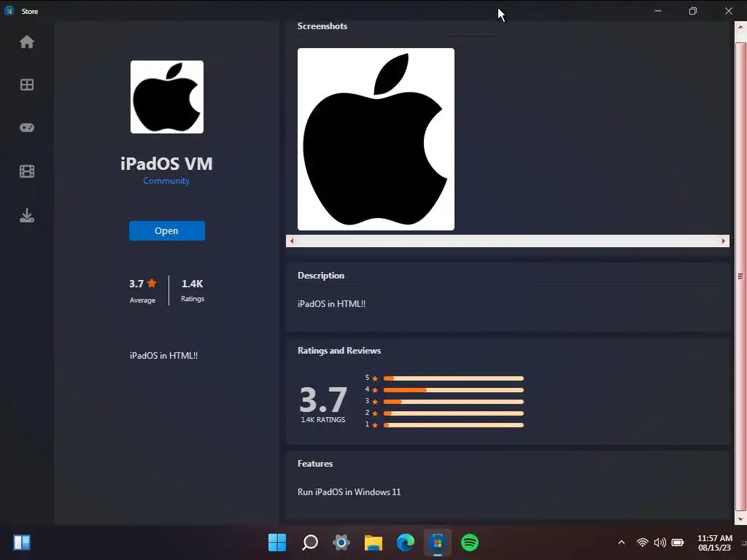The image size is (747, 560).
Task: Click the Ratings and Reviews heading
Action: (x=339, y=351)
